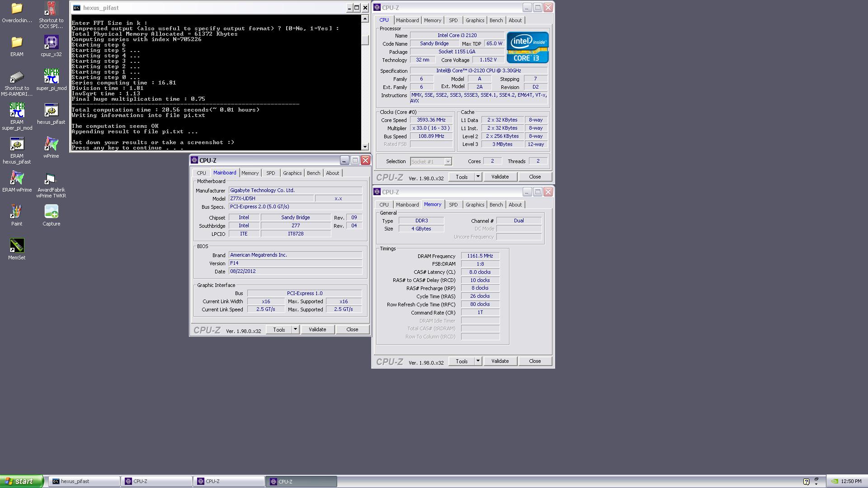Select the second CPU-Z taskbar button
868x488 pixels.
[229, 482]
